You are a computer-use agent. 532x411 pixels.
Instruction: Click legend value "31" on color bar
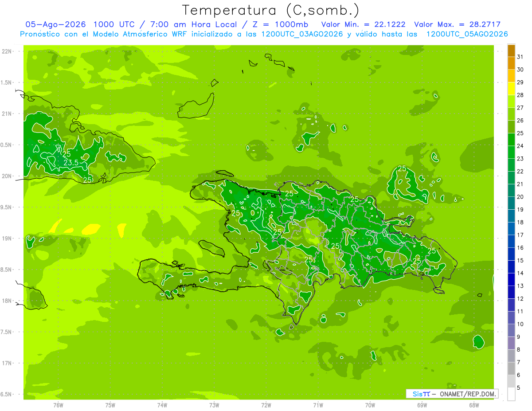[x=520, y=57]
